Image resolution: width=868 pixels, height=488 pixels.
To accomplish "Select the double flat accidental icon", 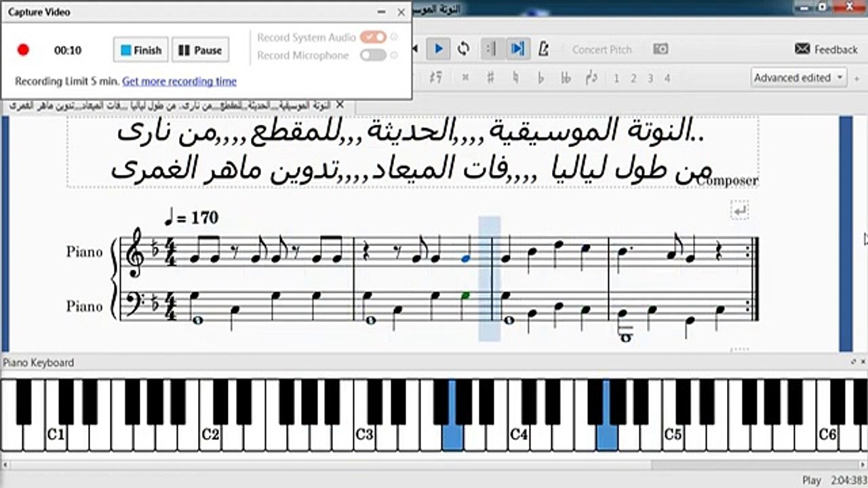I will point(566,78).
